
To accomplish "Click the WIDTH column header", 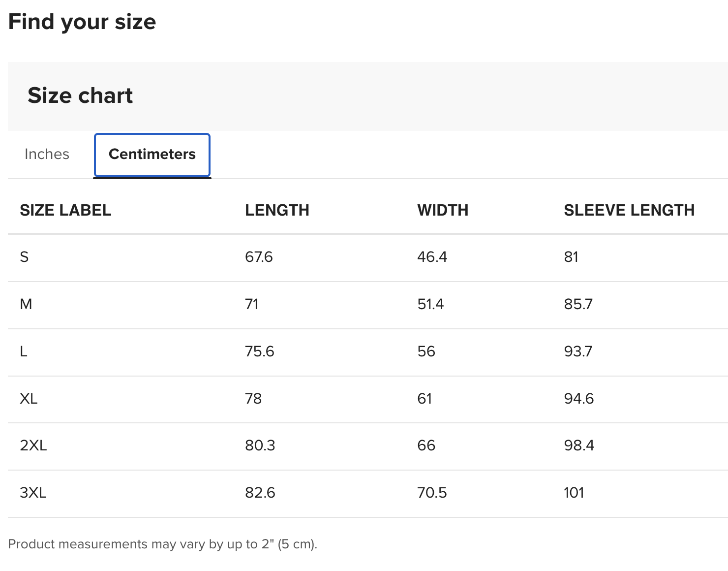I will coord(443,210).
